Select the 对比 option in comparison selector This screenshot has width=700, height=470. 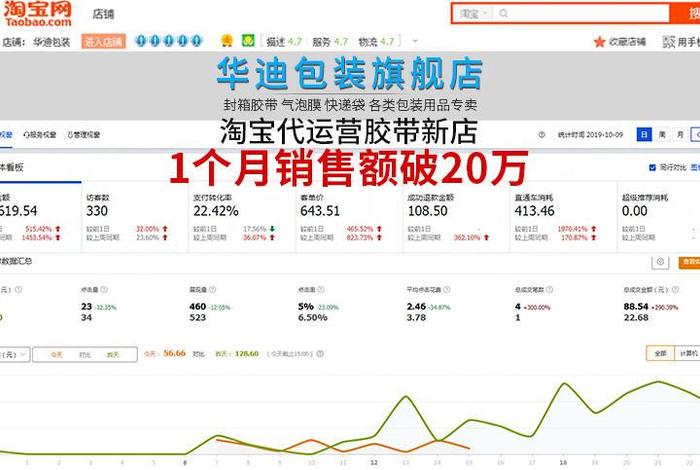tap(85, 354)
